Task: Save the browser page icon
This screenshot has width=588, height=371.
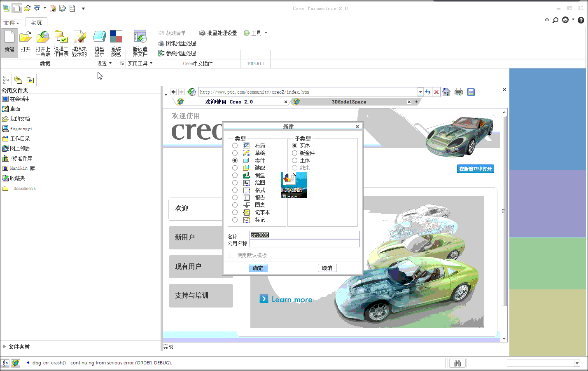Action: 471,92
